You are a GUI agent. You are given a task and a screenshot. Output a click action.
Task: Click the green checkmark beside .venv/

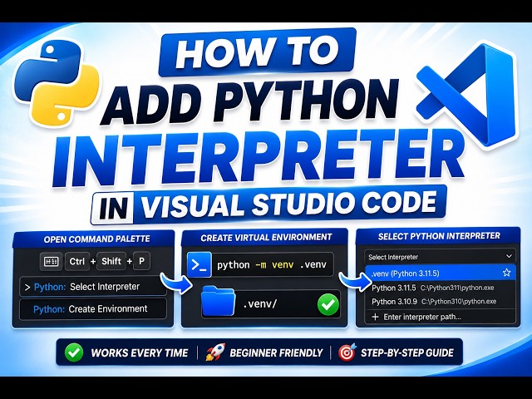[328, 304]
